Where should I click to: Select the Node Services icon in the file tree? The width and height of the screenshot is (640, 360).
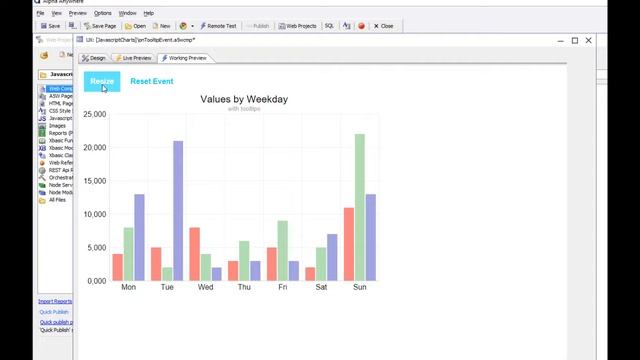[x=42, y=185]
